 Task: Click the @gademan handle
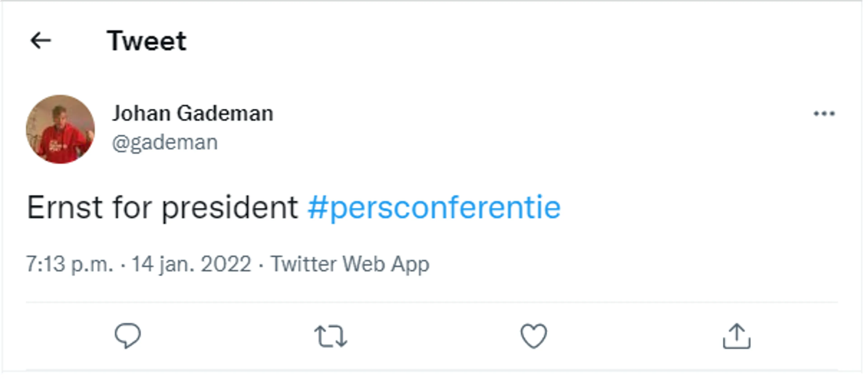(x=165, y=143)
